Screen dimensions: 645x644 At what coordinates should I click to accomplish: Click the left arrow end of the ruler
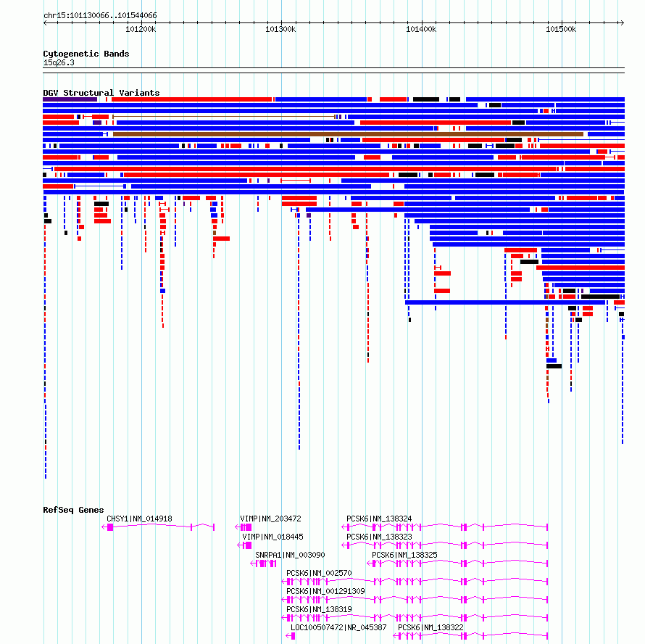pyautogui.click(x=45, y=23)
